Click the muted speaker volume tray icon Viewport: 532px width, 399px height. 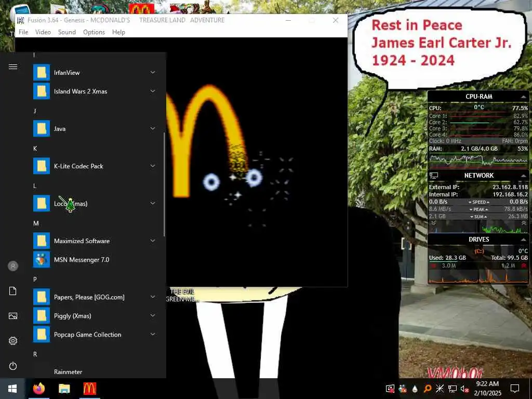click(x=464, y=389)
